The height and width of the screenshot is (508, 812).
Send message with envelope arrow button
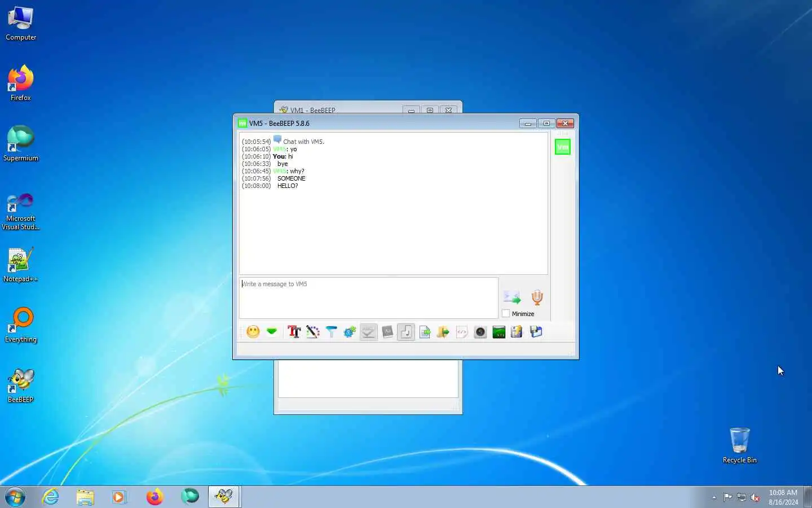click(512, 297)
